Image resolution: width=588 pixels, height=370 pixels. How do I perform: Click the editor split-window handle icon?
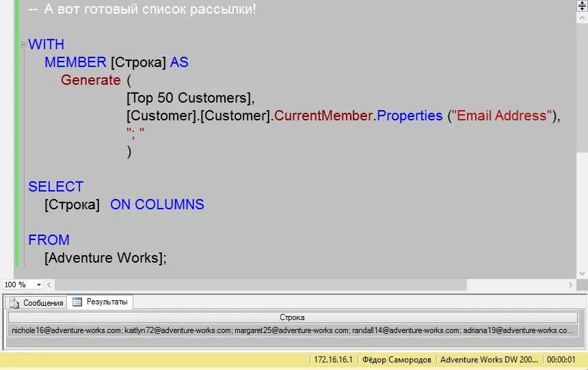pos(582,5)
